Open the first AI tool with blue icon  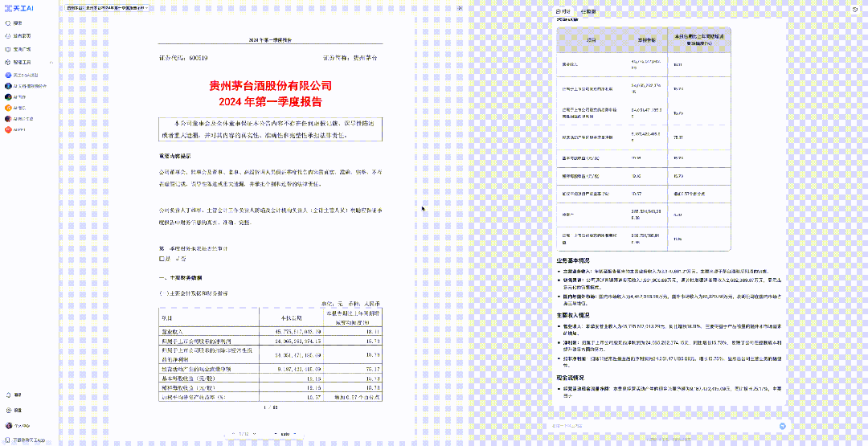pyautogui.click(x=24, y=75)
